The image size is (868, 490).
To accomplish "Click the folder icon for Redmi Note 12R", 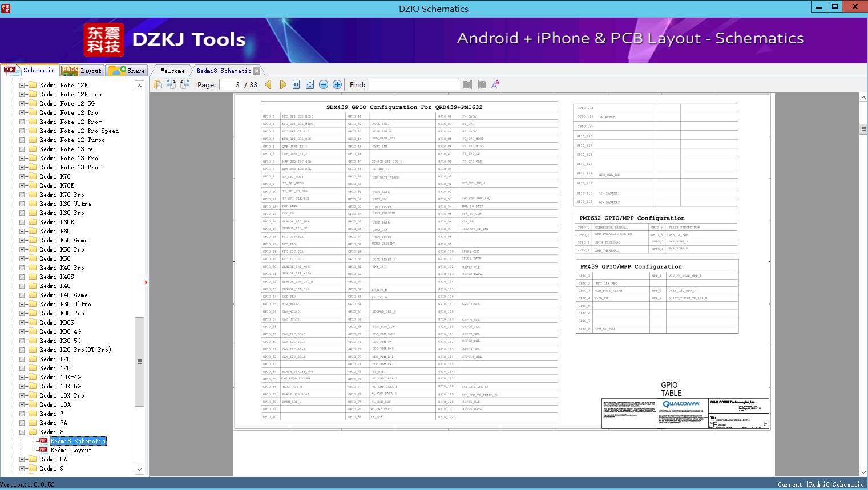I will pos(33,85).
